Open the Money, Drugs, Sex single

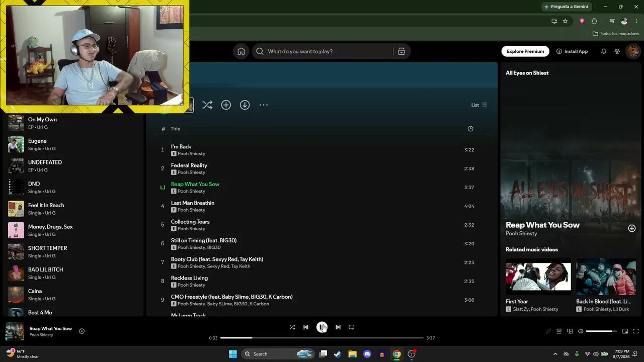tap(73, 230)
